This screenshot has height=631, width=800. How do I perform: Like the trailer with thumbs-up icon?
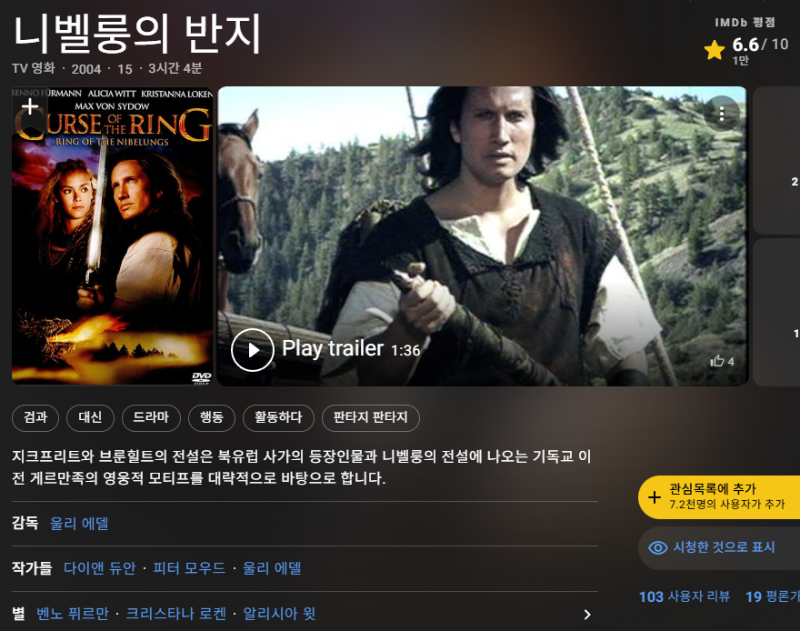pyautogui.click(x=717, y=361)
